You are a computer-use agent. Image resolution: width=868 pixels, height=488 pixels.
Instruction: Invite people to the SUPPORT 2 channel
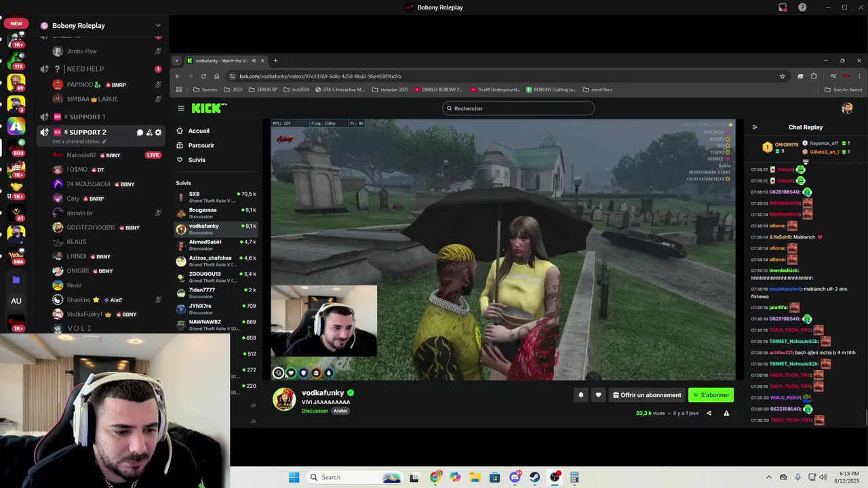pyautogui.click(x=149, y=132)
